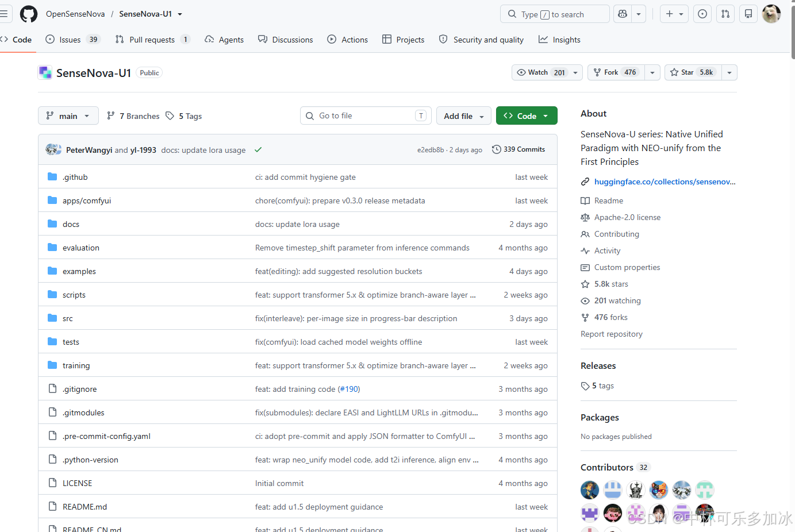This screenshot has width=795, height=532.
Task: Open the Apache-2.0 license link
Action: [x=627, y=217]
